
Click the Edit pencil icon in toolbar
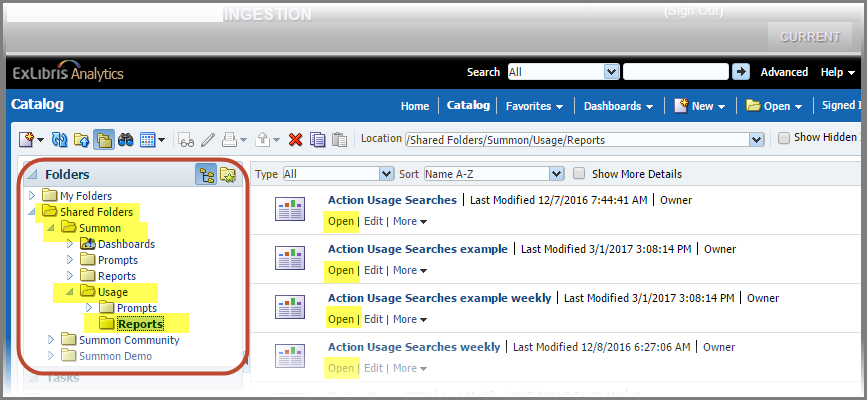pyautogui.click(x=207, y=139)
